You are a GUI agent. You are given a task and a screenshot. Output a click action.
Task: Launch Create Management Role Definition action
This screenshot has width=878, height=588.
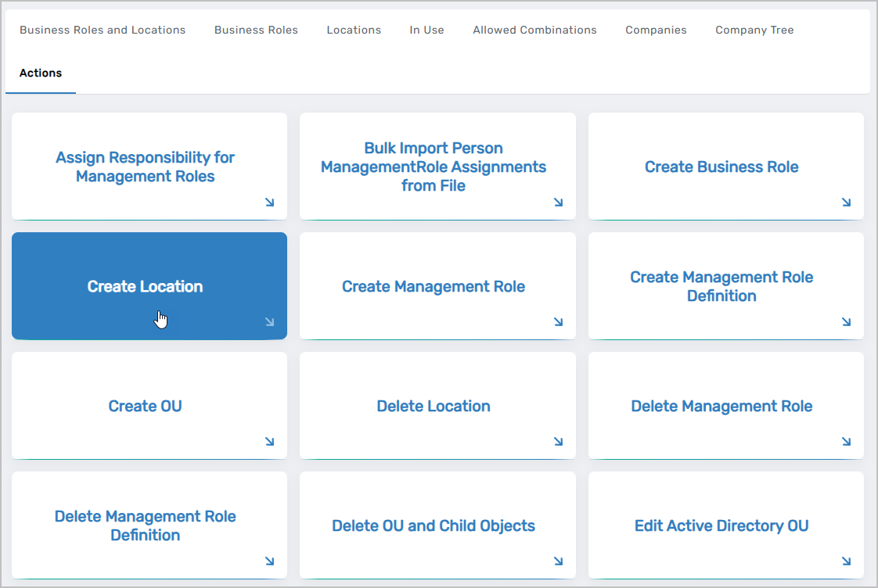pos(721,286)
